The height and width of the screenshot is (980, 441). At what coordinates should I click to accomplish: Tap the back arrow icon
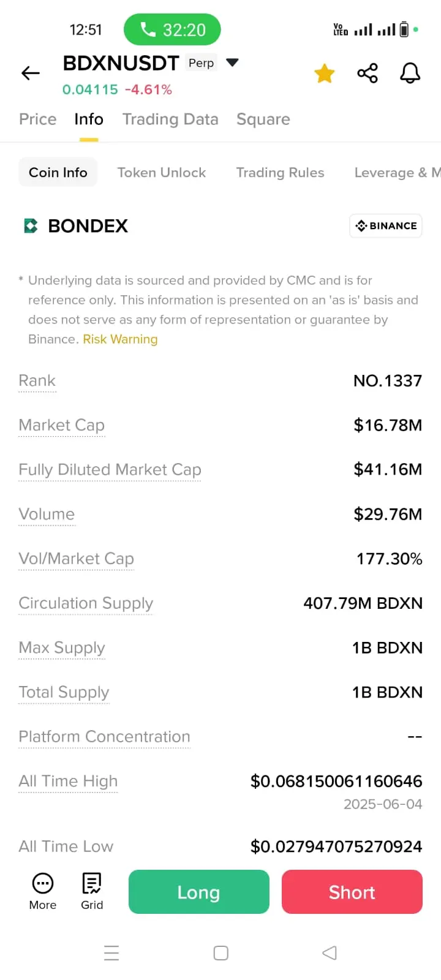pyautogui.click(x=31, y=73)
